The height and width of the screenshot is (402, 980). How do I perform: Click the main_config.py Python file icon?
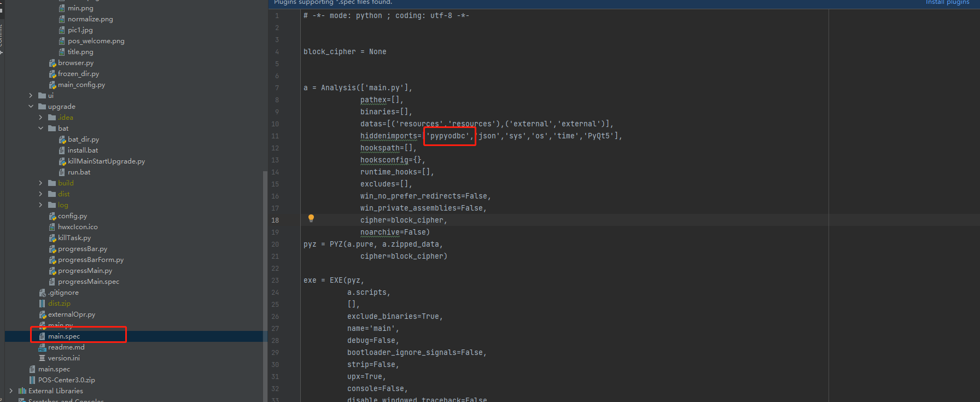point(52,85)
